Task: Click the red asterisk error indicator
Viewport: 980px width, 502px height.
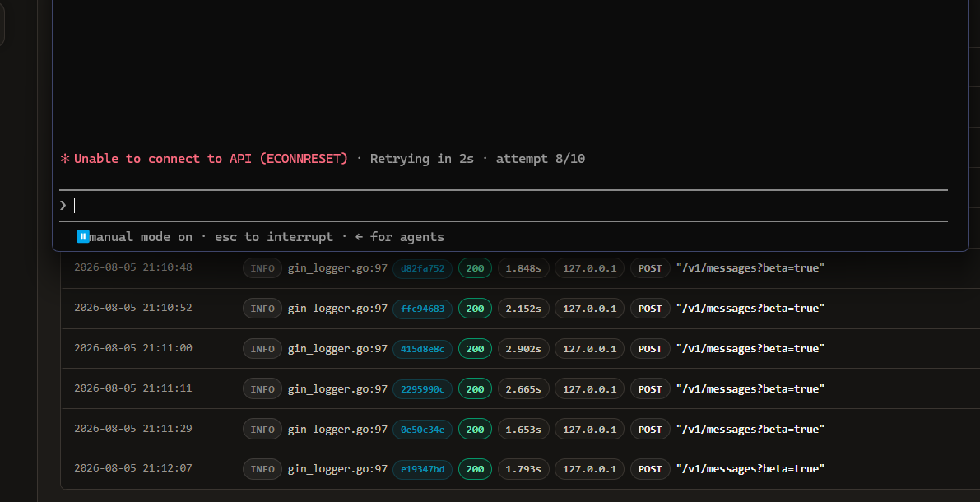Action: pos(65,159)
